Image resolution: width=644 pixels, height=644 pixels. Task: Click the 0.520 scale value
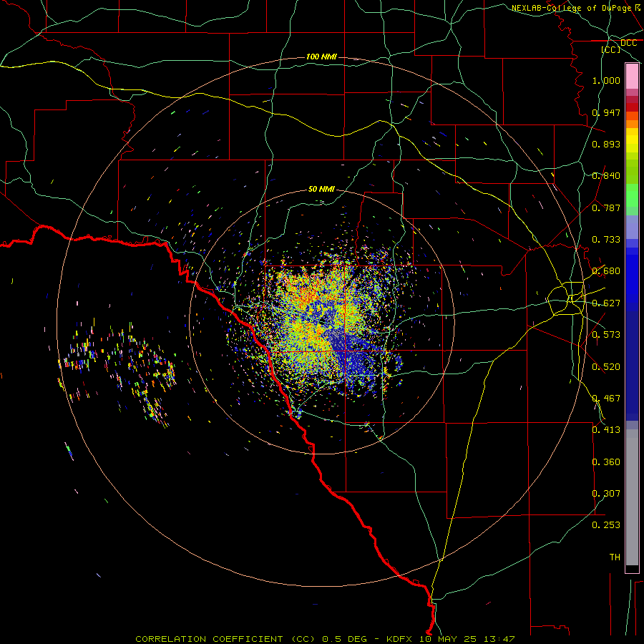click(606, 367)
